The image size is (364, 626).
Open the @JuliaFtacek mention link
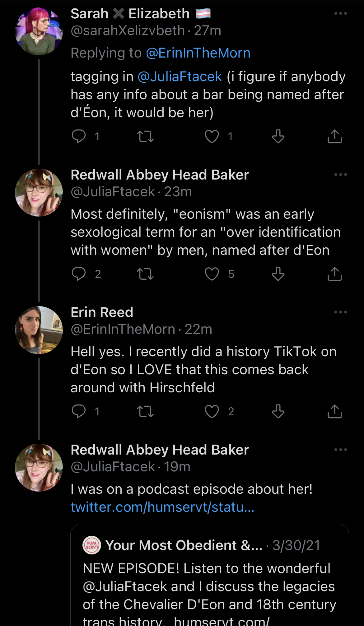pyautogui.click(x=180, y=77)
